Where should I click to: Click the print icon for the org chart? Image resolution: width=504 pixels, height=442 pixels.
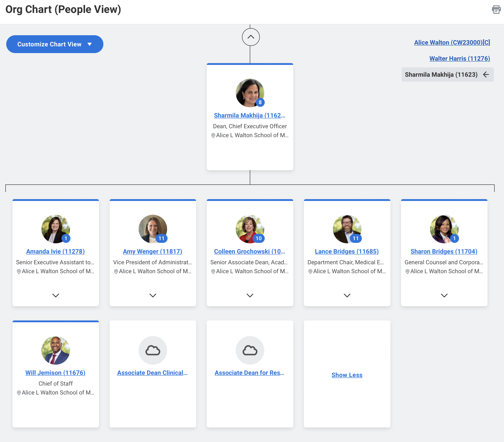pos(496,9)
